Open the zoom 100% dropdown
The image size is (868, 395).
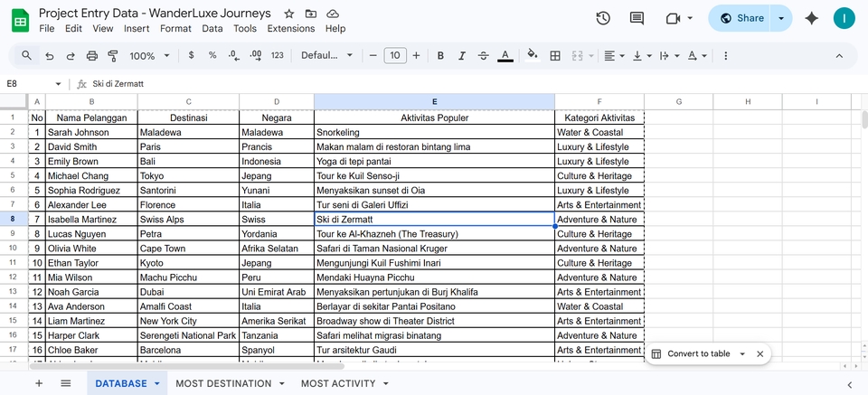pos(149,55)
